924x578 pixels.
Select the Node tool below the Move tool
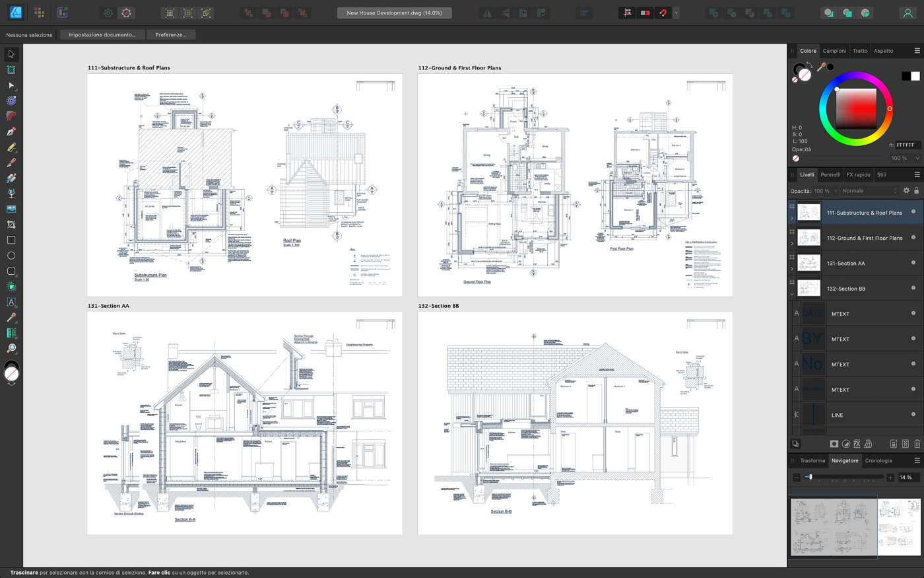[x=11, y=85]
